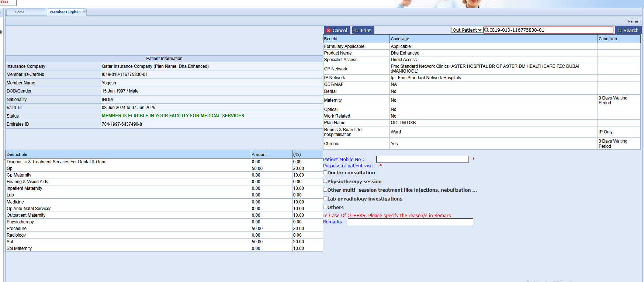The height and width of the screenshot is (282, 644).
Task: Select the Member Eligibility tab
Action: [65, 12]
